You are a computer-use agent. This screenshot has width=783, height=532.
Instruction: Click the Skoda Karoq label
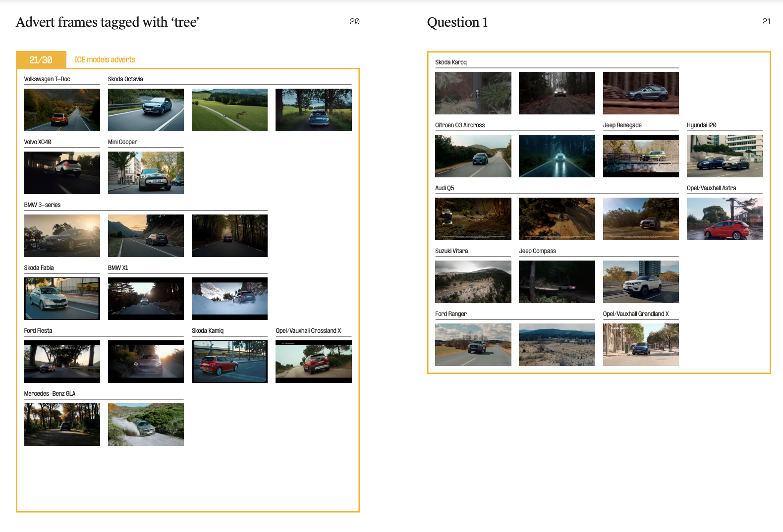point(451,62)
